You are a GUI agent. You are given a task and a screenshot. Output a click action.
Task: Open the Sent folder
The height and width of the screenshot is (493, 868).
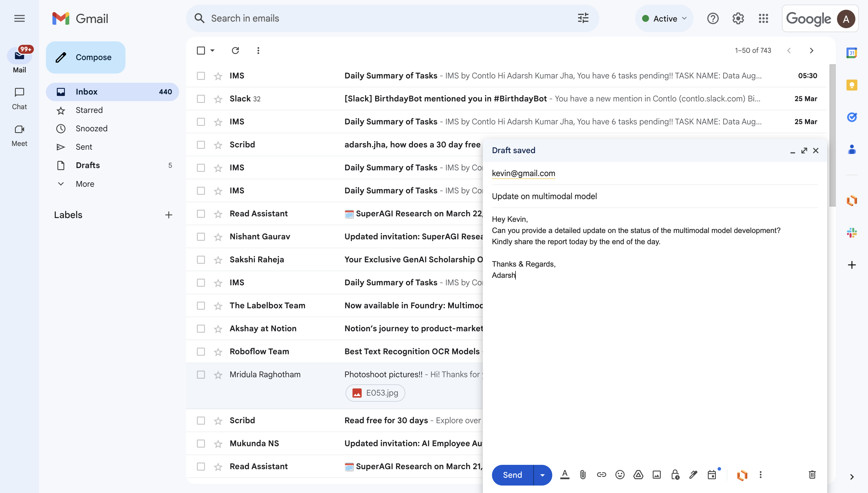(112, 147)
